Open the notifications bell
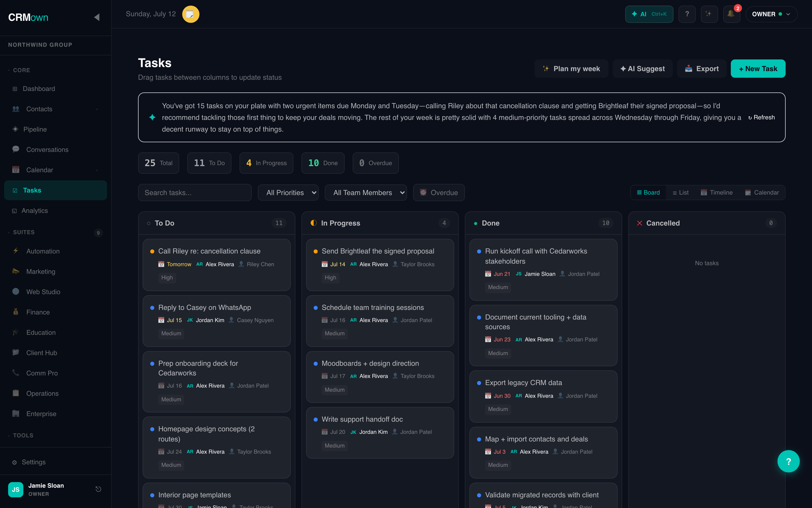812x508 pixels. (x=731, y=14)
